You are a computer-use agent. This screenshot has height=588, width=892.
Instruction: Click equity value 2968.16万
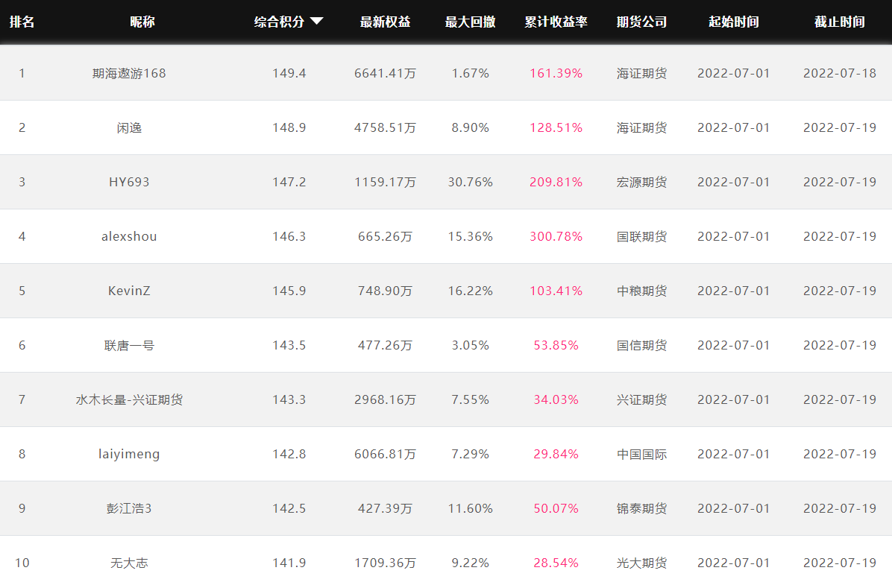pyautogui.click(x=385, y=399)
